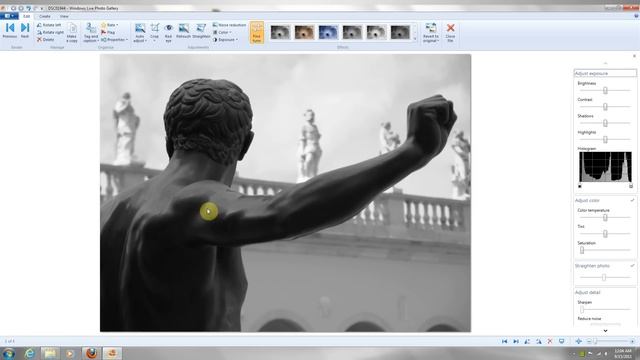Apply Noise reduction

tap(229, 25)
